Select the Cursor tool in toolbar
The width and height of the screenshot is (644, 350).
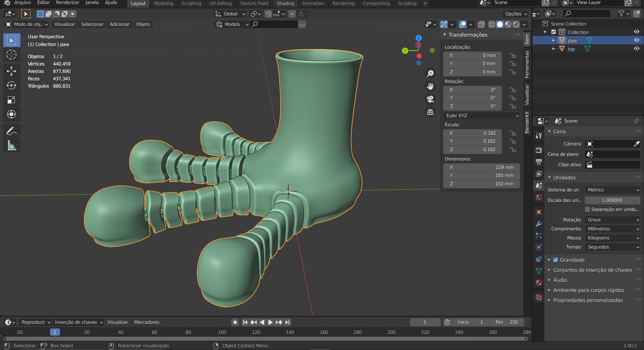11,54
